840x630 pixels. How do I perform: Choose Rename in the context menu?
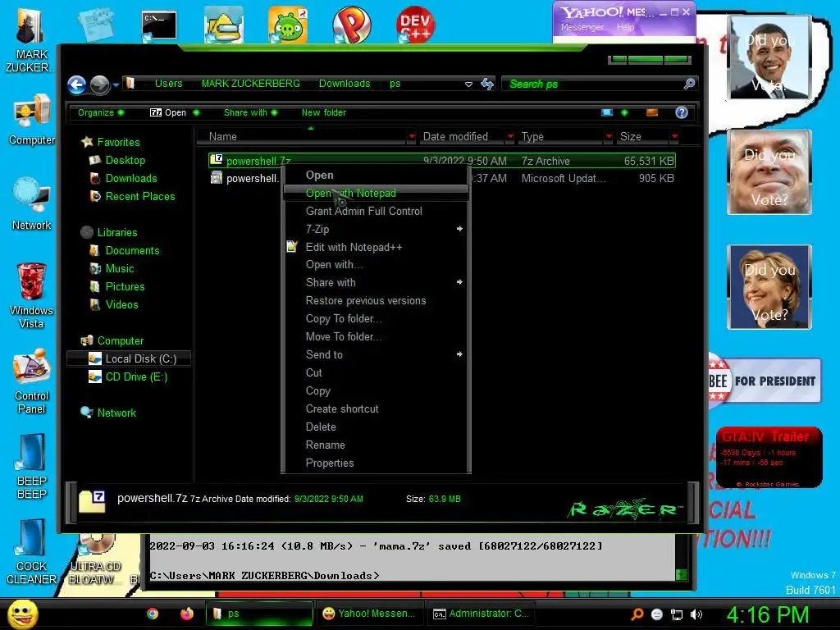coord(376,445)
